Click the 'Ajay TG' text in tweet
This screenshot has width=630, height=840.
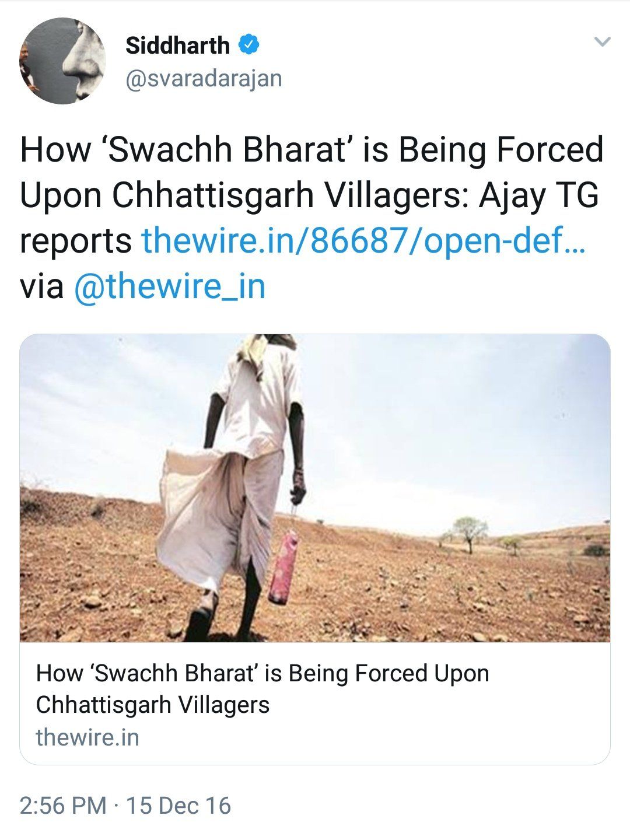coord(538,195)
